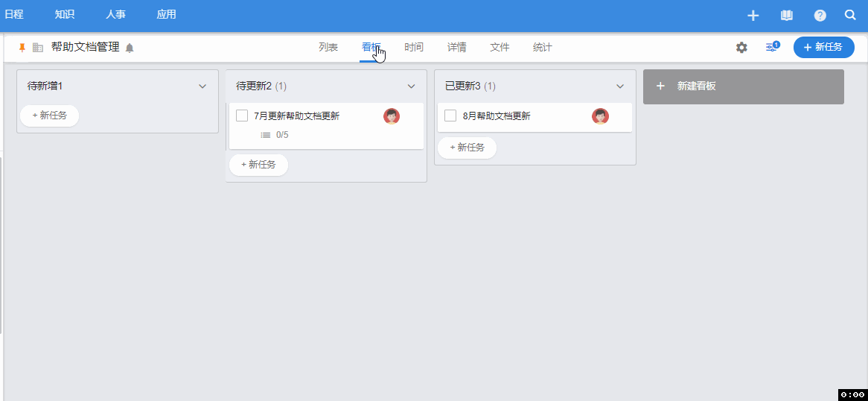Open the book guide icon
Screen dimensions: 868x401
click(x=787, y=16)
